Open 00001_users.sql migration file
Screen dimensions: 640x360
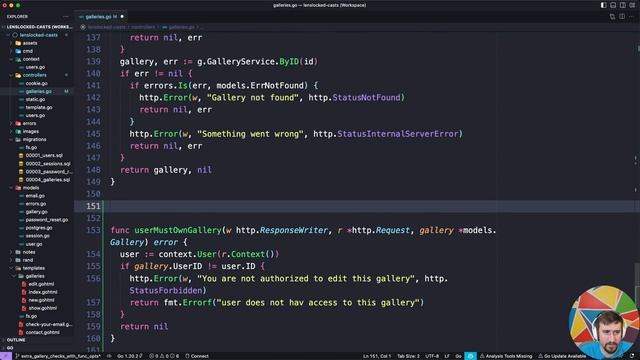coord(44,156)
